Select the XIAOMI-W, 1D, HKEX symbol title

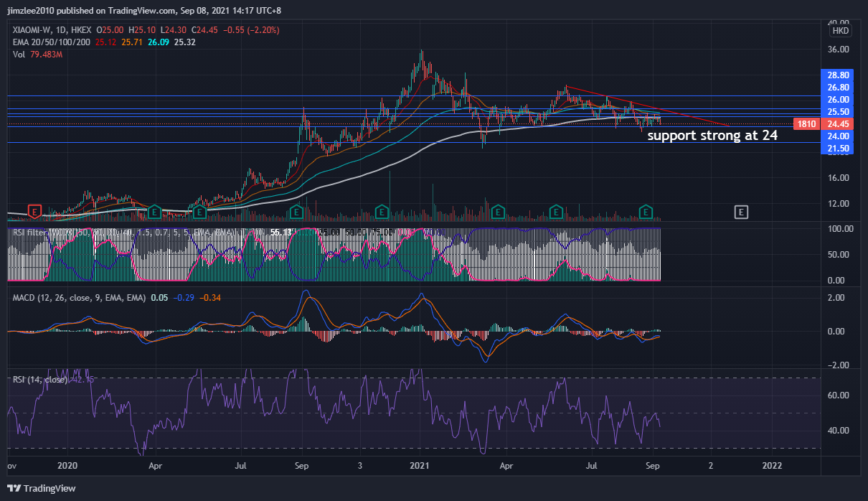coord(52,30)
